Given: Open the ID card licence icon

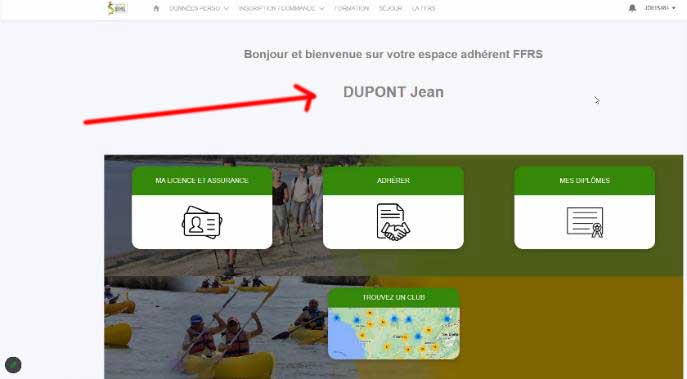Looking at the screenshot, I should pyautogui.click(x=202, y=222).
